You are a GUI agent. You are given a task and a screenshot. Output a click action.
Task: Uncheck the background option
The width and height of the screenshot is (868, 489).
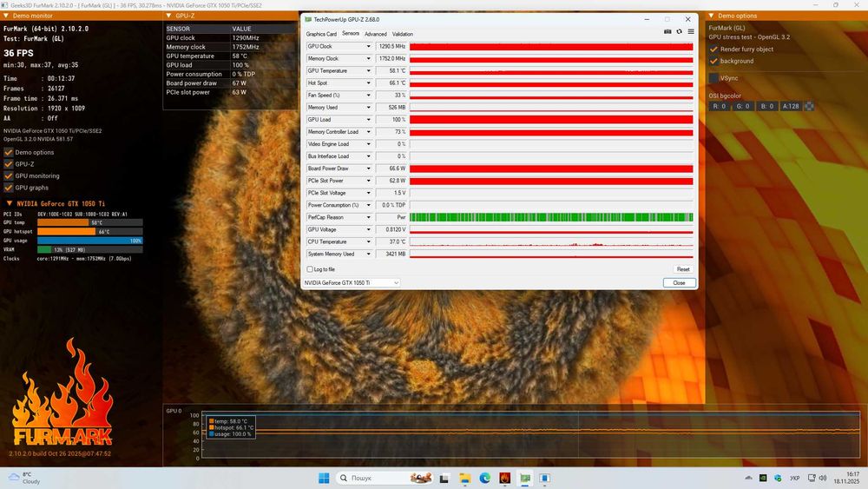tap(714, 61)
